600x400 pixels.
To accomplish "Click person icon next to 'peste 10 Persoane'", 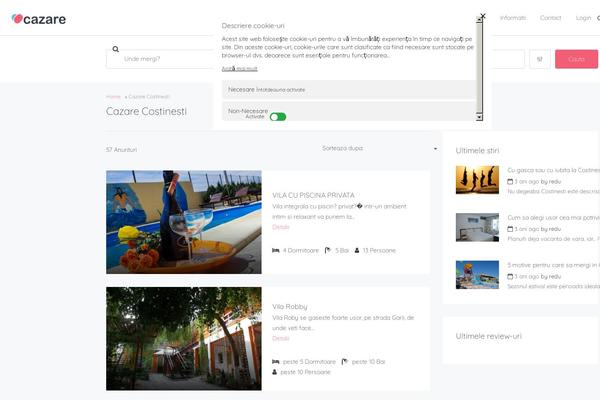I will 274,372.
